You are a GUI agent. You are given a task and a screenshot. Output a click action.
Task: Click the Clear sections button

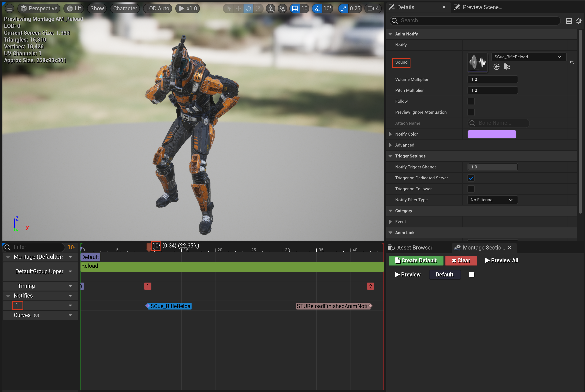[461, 260]
